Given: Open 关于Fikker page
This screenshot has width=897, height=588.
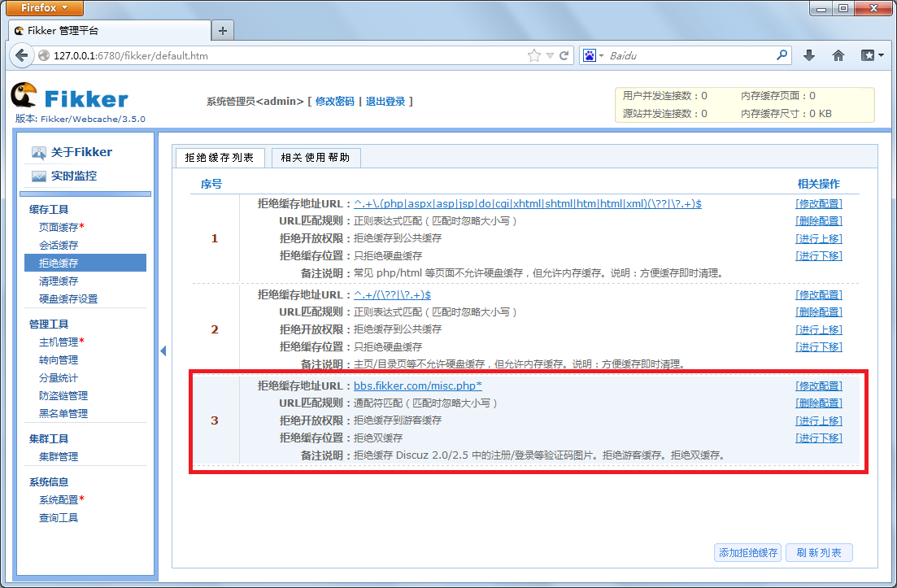Looking at the screenshot, I should 81,152.
